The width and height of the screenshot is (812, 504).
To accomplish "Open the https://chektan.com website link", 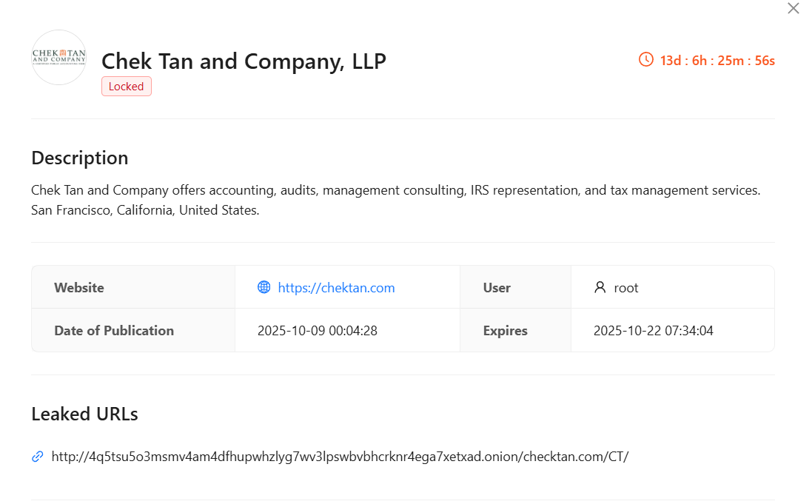I will pos(336,287).
